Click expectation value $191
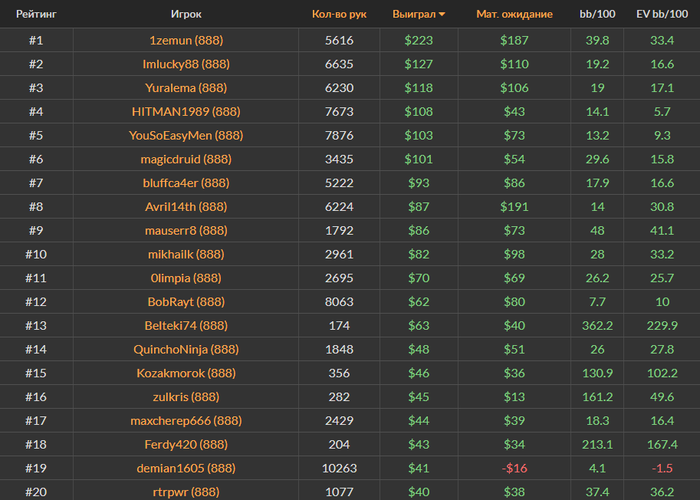Viewport: 700px width, 500px height. click(514, 206)
